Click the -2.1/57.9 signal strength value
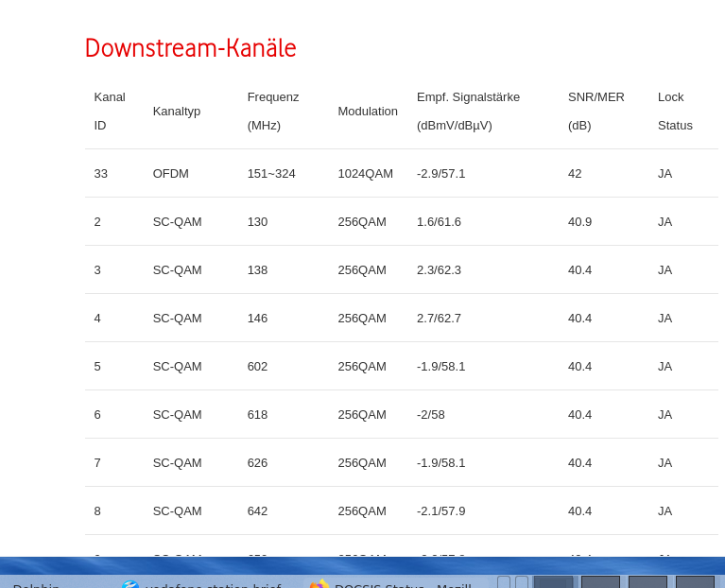 (x=440, y=511)
